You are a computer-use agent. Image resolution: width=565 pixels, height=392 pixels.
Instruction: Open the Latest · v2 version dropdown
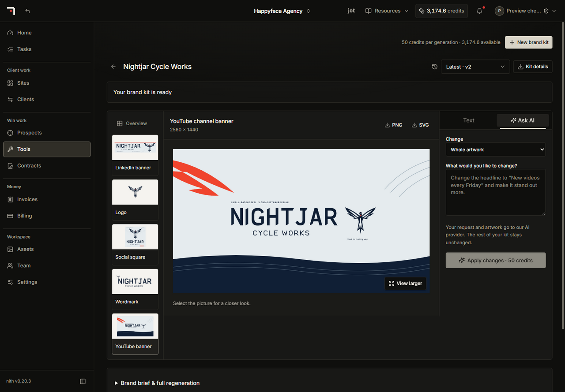(475, 67)
